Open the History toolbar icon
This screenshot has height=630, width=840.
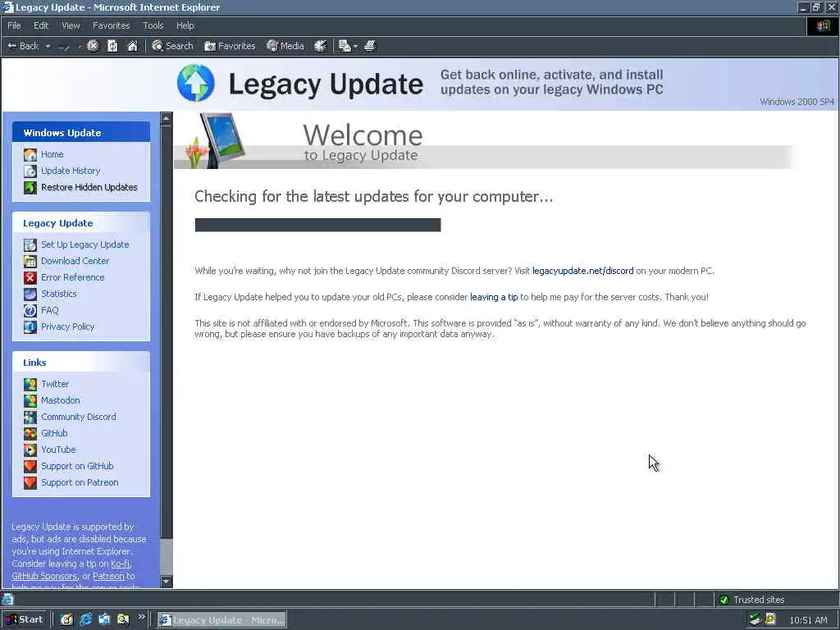[x=321, y=46]
